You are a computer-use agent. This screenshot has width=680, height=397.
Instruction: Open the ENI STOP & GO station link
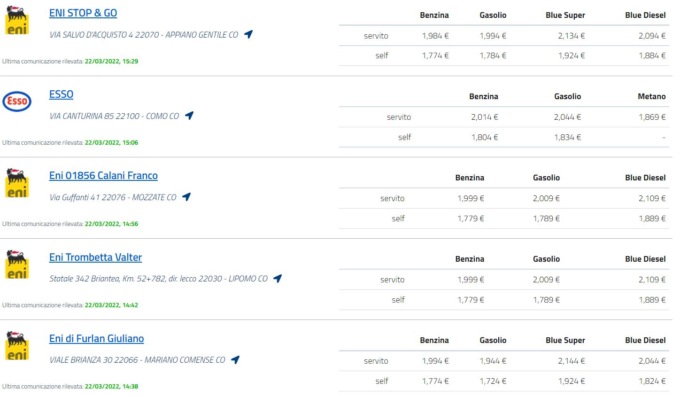point(83,13)
